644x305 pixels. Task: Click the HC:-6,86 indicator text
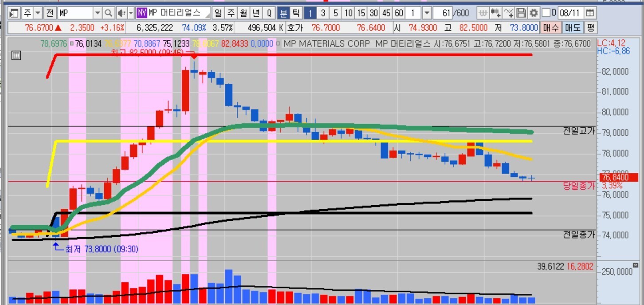point(613,51)
